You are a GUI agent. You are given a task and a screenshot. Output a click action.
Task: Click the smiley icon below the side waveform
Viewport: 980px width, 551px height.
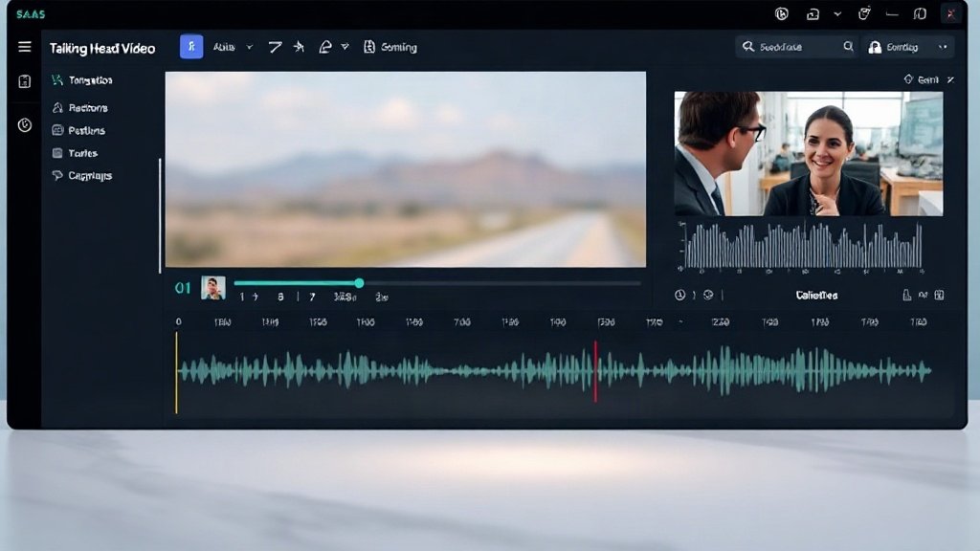(x=708, y=295)
